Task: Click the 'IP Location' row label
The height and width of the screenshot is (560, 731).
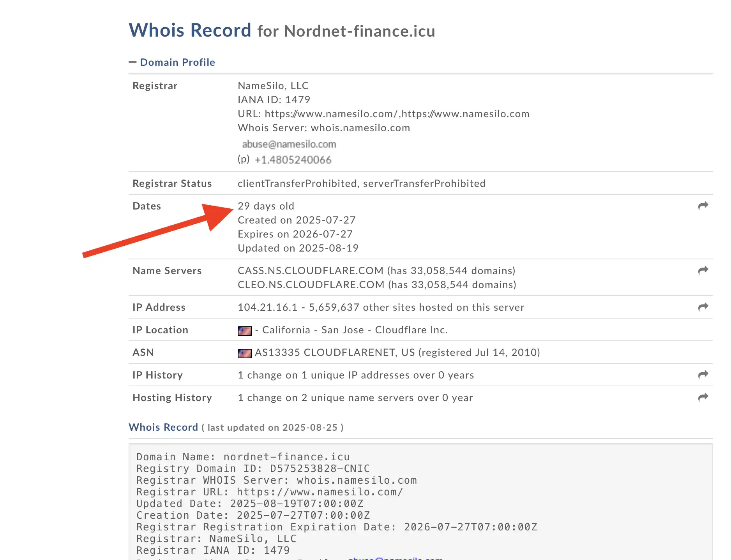Action: [x=160, y=330]
